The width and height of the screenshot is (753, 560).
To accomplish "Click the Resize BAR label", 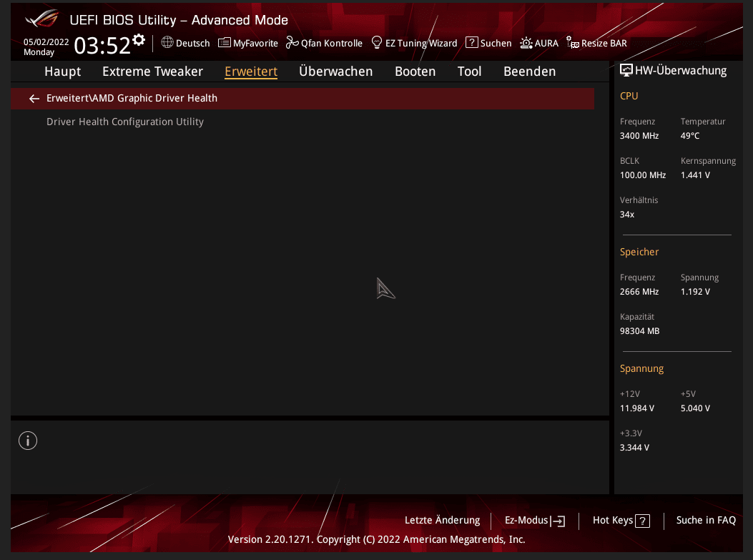I will [604, 43].
